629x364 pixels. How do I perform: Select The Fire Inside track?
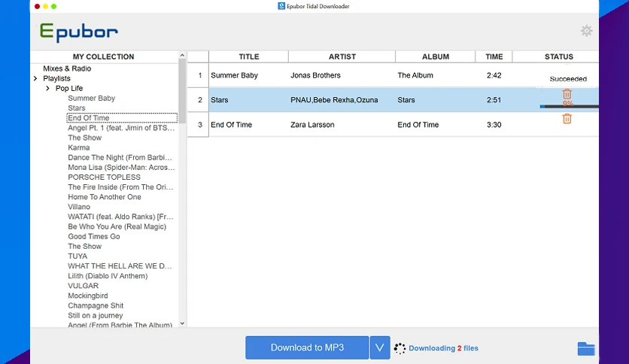(120, 187)
